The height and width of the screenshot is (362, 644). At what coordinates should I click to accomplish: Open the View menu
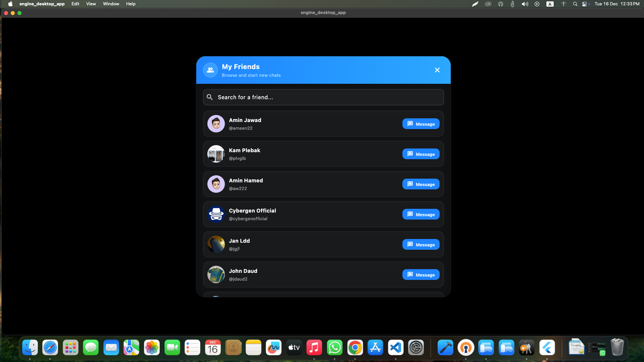91,4
